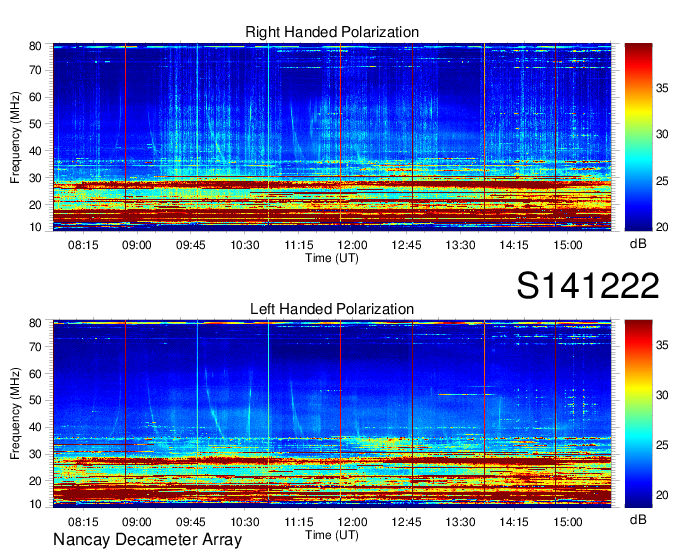680x552 pixels.
Task: Select 08:15 time tick on Left Handed plot
Action: pos(83,522)
